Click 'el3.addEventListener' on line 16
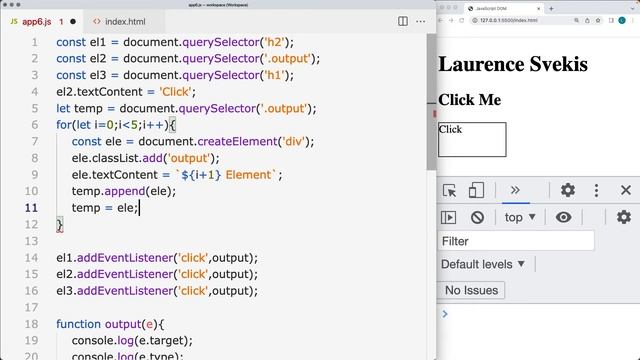Screen dimensions: 640x360 click(x=114, y=291)
